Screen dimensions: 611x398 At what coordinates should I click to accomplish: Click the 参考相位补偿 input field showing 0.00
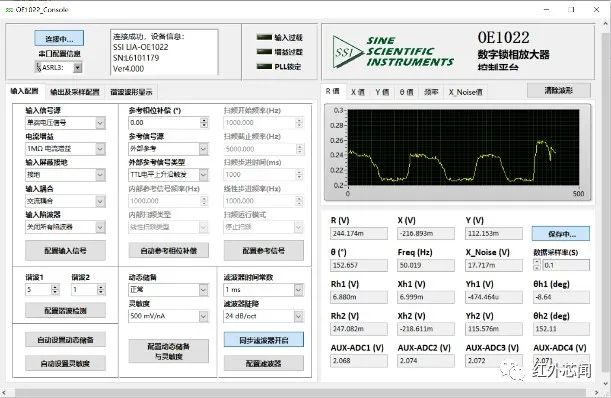pyautogui.click(x=164, y=123)
